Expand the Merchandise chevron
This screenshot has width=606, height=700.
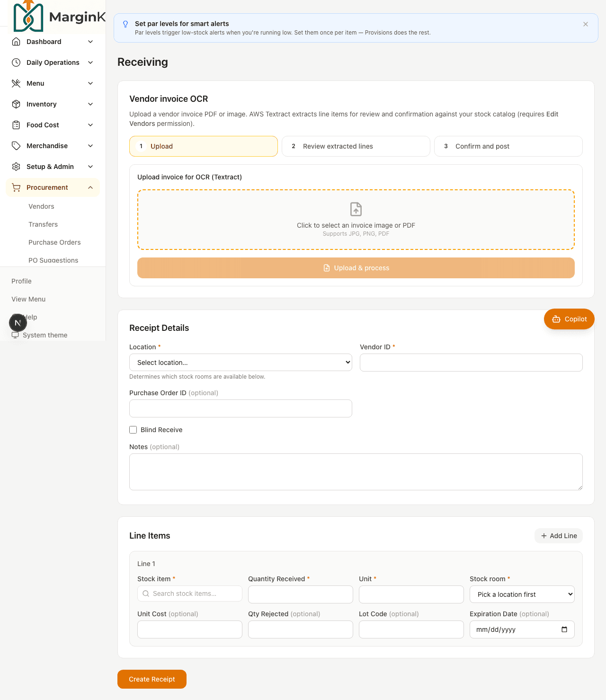tap(90, 146)
